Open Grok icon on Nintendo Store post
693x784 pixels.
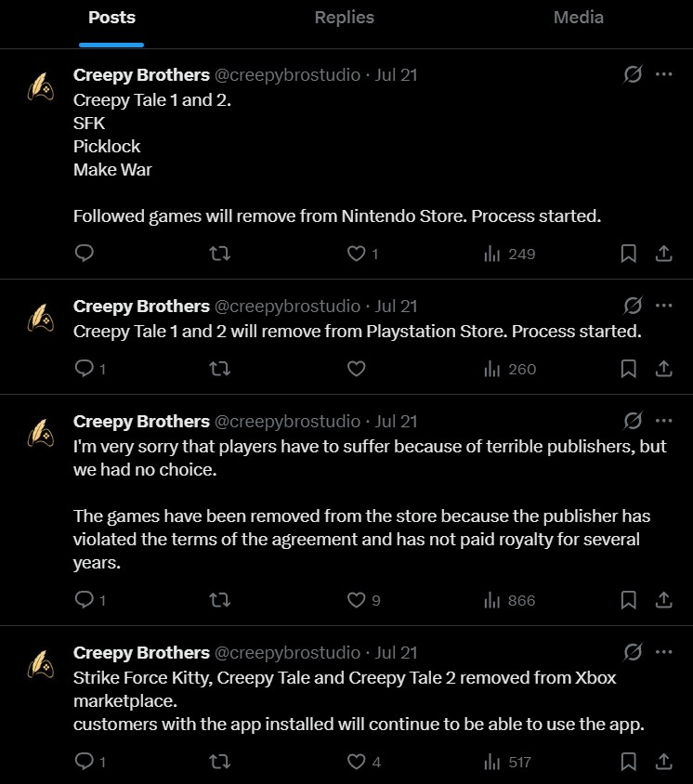tap(633, 74)
